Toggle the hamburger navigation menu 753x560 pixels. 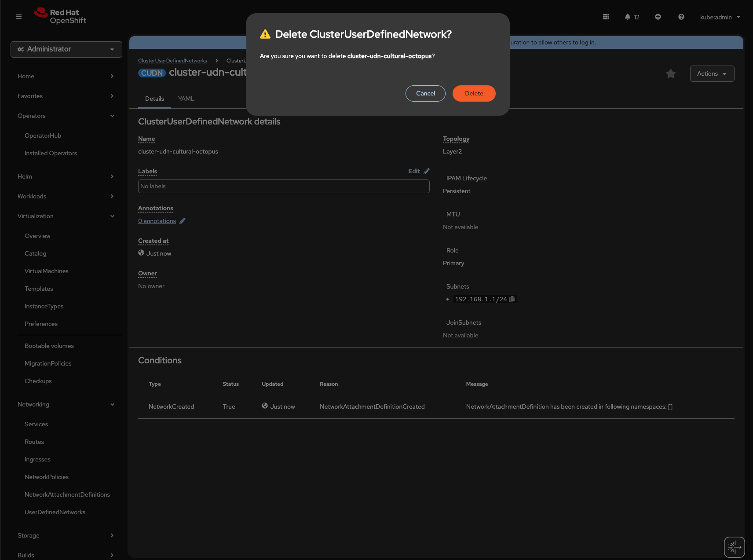19,17
